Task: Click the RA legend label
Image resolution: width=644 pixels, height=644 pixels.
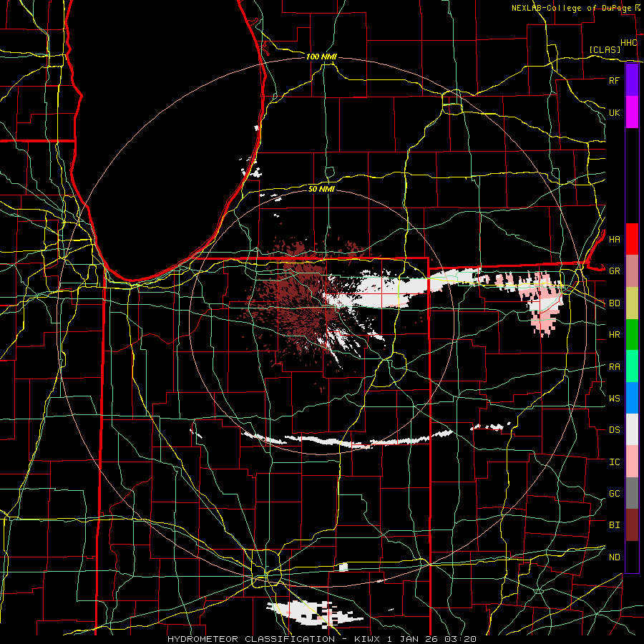Action: [614, 367]
